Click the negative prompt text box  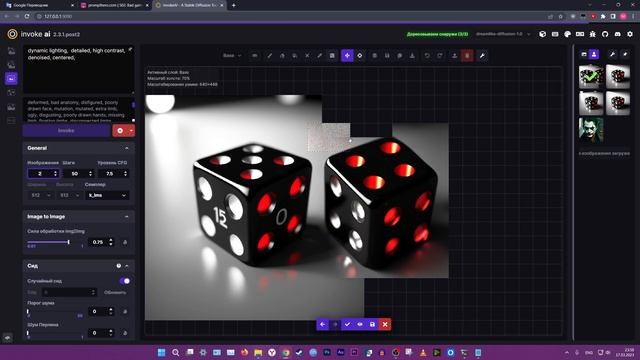pyautogui.click(x=78, y=110)
